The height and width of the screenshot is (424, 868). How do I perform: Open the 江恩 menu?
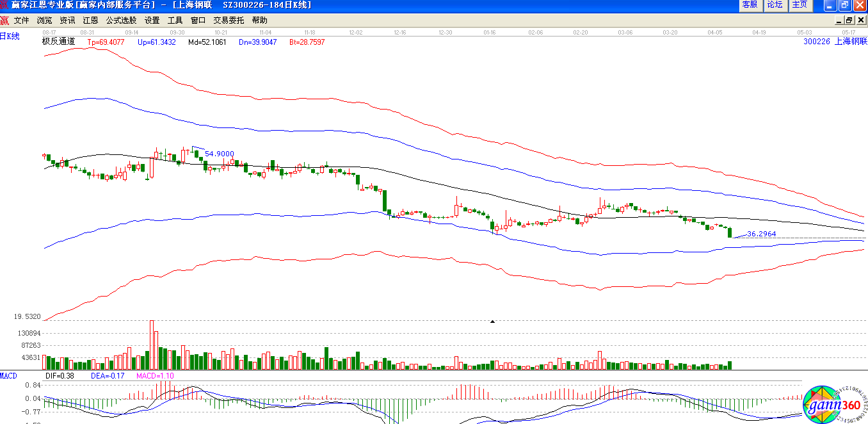(90, 20)
